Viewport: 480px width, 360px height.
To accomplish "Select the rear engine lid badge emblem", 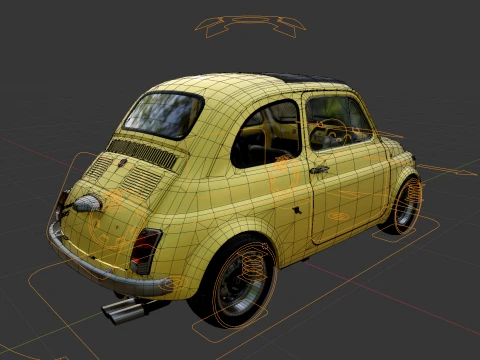I will click(x=122, y=163).
